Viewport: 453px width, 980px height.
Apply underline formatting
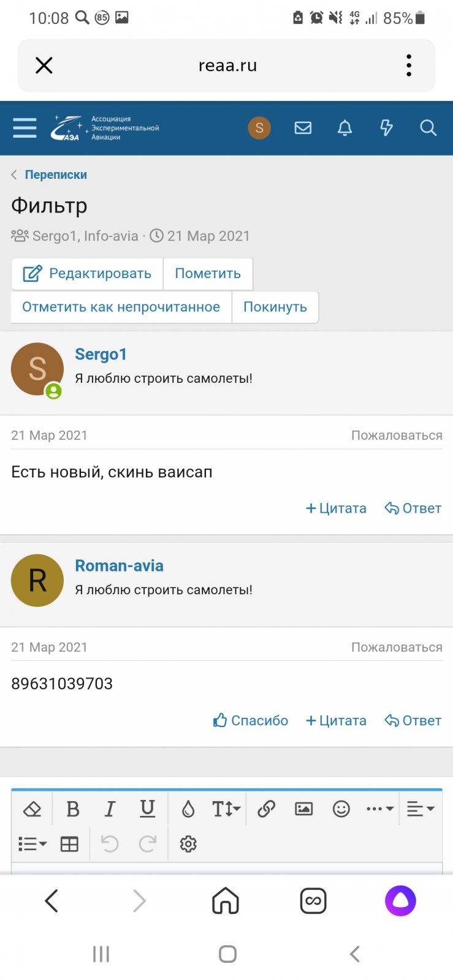point(147,809)
